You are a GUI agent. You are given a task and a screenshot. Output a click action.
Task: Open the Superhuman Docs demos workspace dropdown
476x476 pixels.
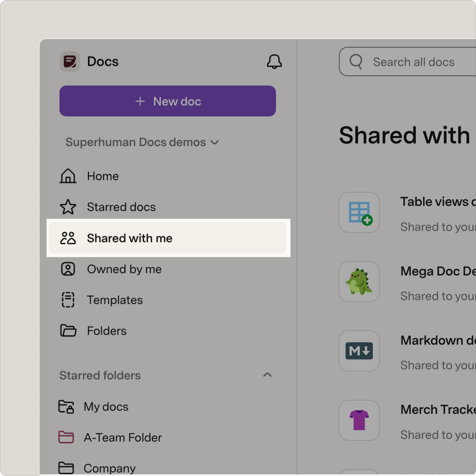pyautogui.click(x=142, y=142)
